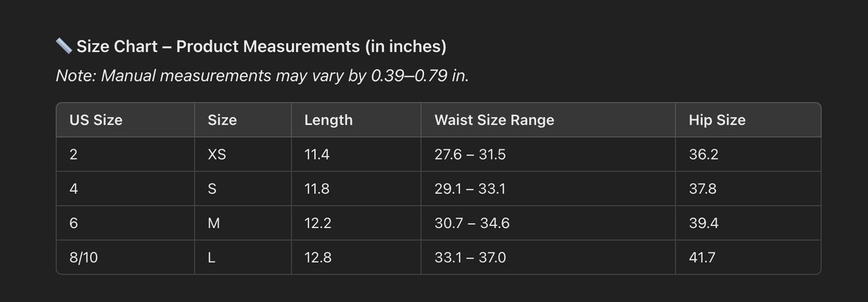Select waist range 29.1 – 33.1
This screenshot has height=302, width=868.
click(470, 189)
